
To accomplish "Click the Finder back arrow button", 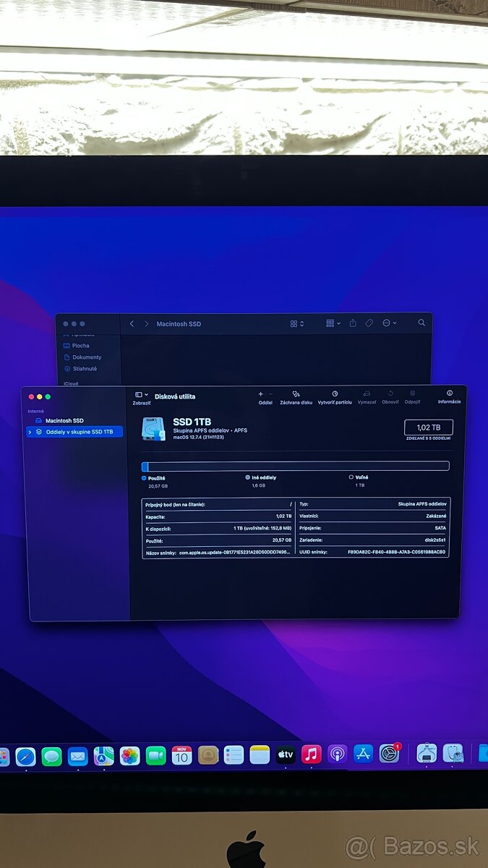I will click(132, 324).
